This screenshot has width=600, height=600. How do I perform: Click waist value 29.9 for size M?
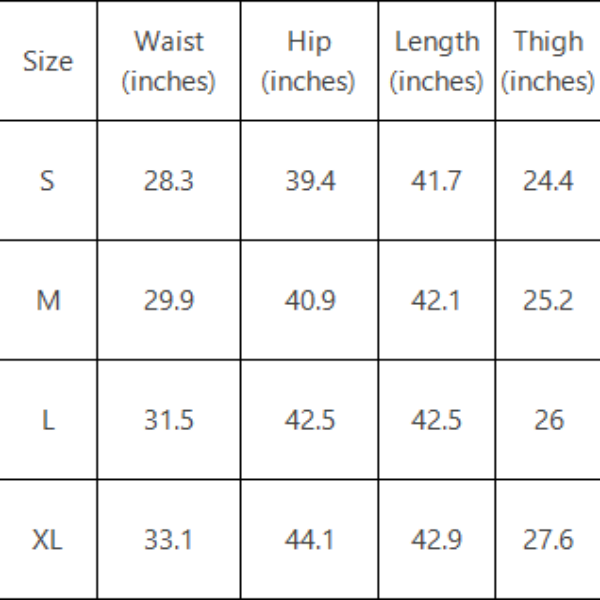(168, 300)
